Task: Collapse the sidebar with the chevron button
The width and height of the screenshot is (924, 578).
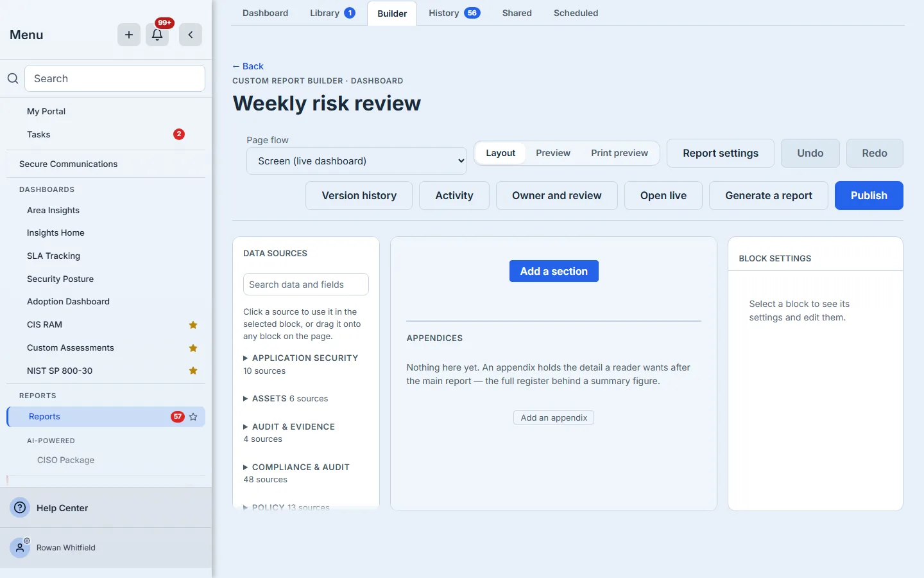Action: (x=191, y=35)
